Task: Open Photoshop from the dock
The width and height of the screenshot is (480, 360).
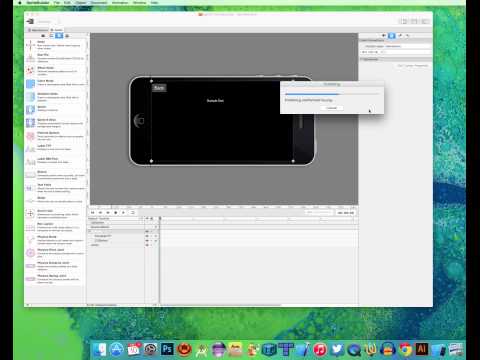Action: click(167, 349)
